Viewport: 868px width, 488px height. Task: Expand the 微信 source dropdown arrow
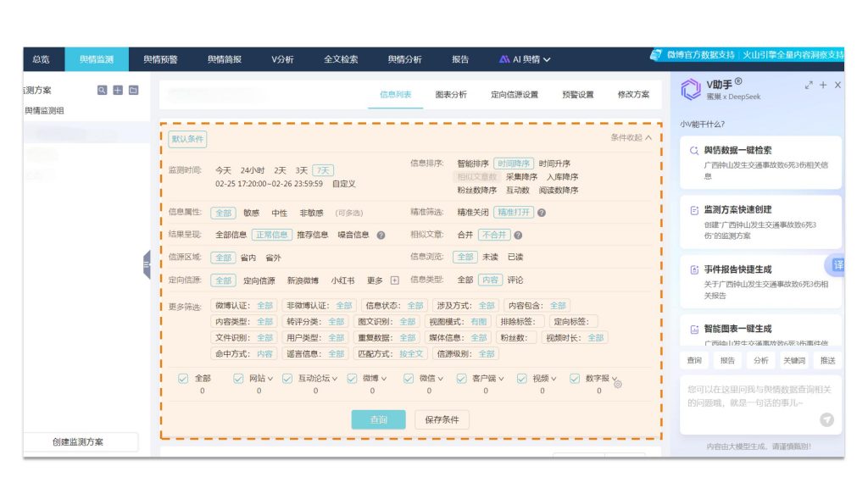[x=440, y=379]
